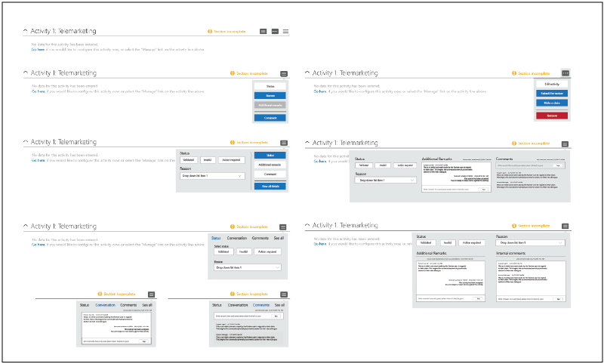Click the orange warning icon next to the ellipsis-only header
The image size is (604, 364).
pos(513,73)
